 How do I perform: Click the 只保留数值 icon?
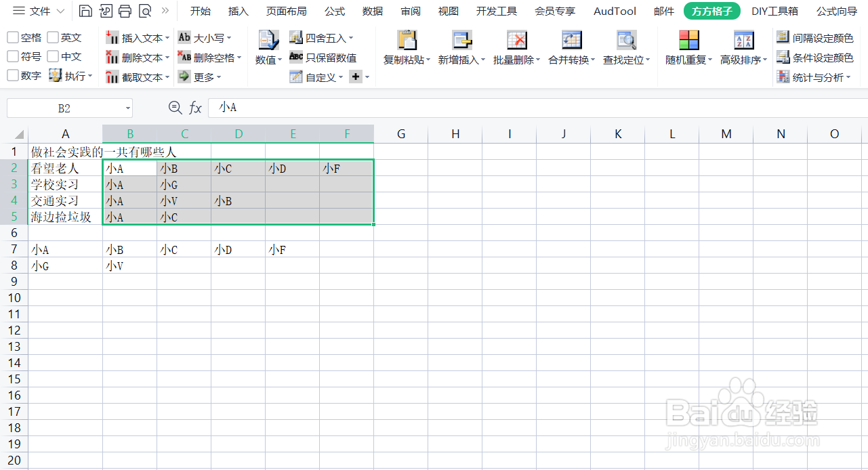point(295,57)
